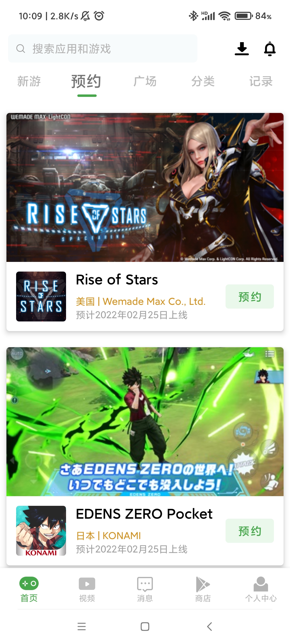This screenshot has height=644, width=290.
Task: Switch to the 新游 tab
Action: (29, 81)
